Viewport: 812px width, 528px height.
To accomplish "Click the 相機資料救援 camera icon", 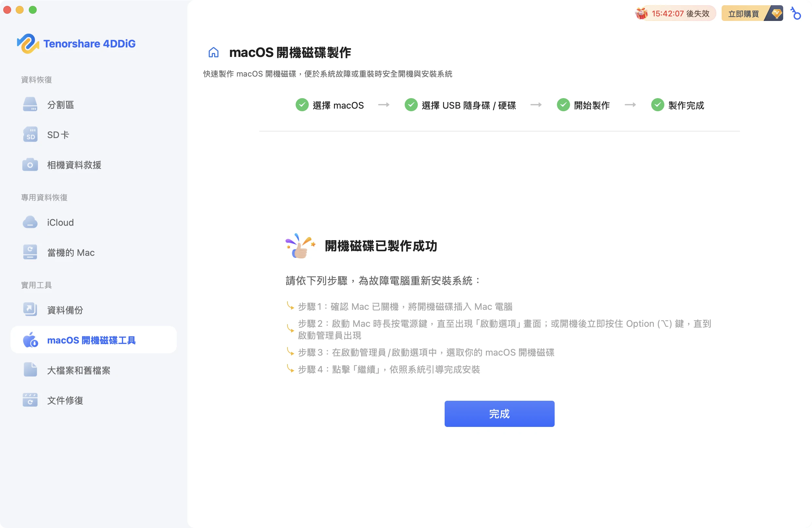I will (30, 165).
